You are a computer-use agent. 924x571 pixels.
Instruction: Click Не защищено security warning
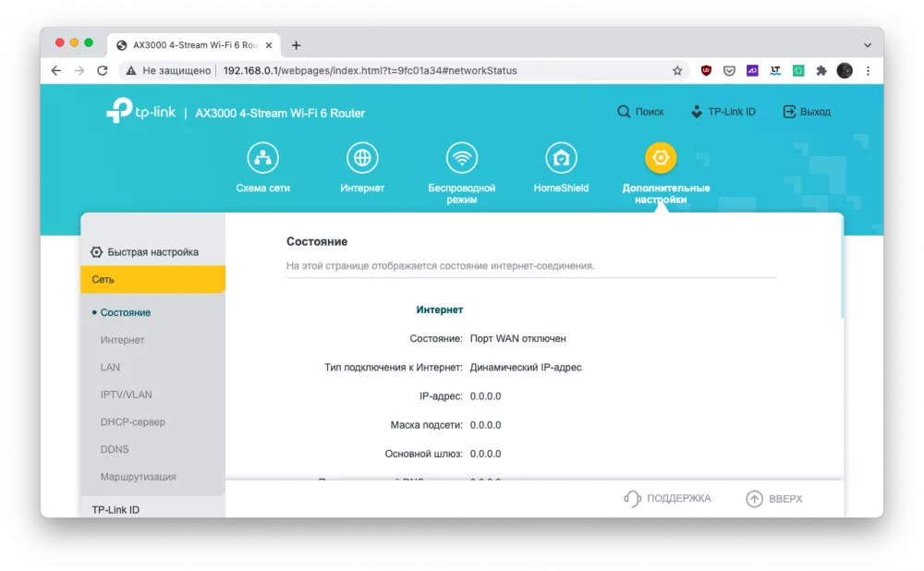point(168,71)
